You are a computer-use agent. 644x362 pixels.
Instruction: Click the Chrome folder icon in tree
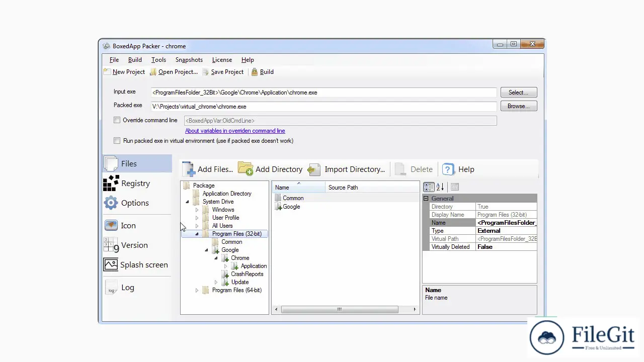tap(225, 258)
